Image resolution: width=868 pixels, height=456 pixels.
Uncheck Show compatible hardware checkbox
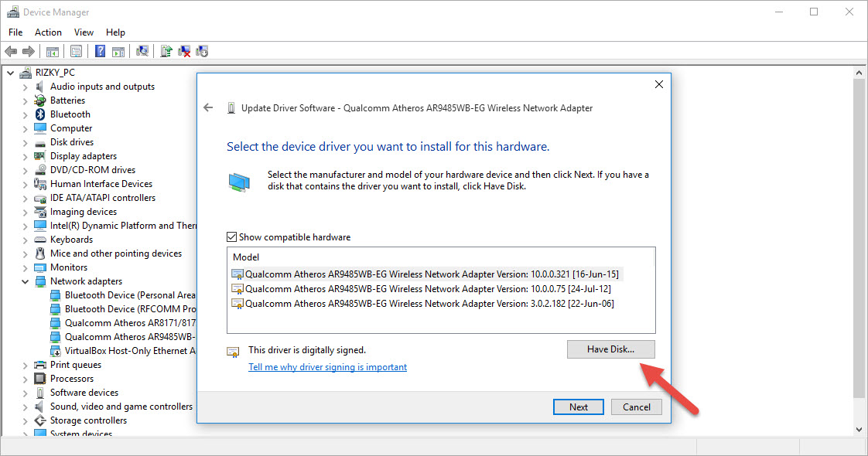click(232, 237)
